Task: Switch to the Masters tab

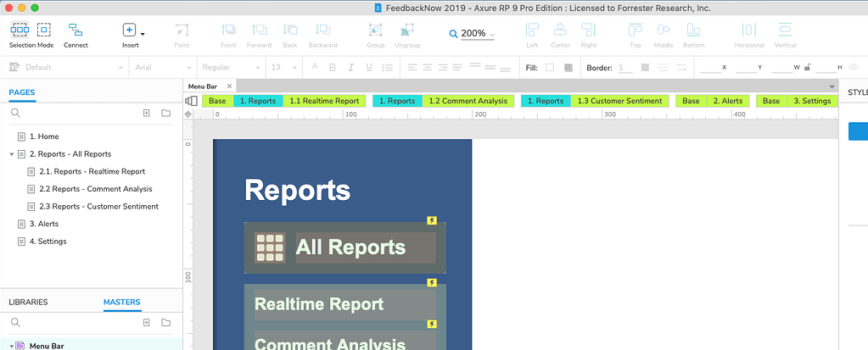Action: click(122, 302)
